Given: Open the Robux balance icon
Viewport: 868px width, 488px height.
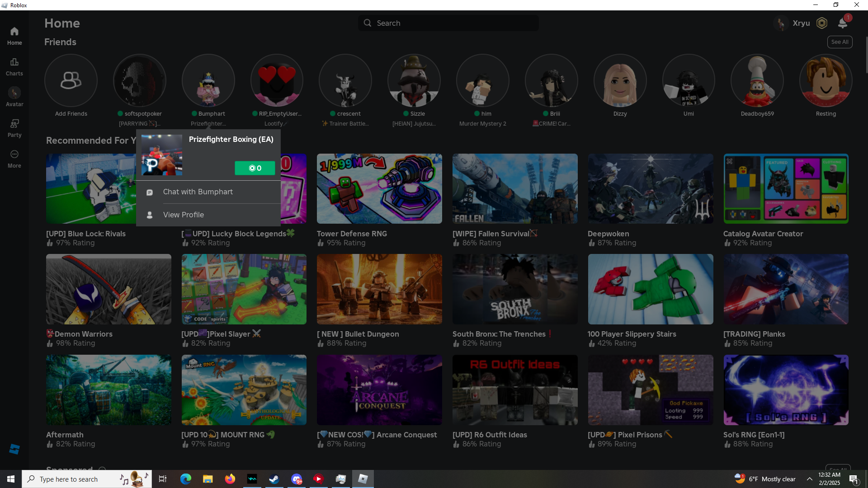Looking at the screenshot, I should pos(822,23).
